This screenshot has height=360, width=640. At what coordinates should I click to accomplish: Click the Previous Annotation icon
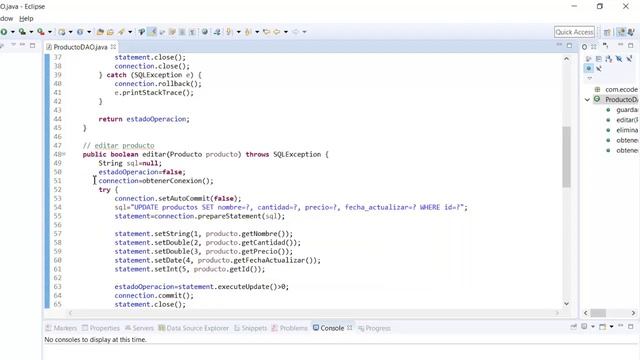point(248,32)
